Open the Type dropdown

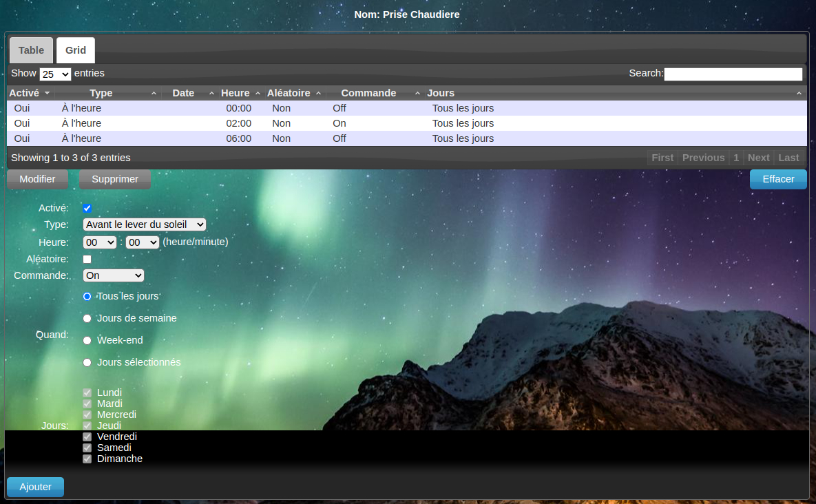(144, 224)
